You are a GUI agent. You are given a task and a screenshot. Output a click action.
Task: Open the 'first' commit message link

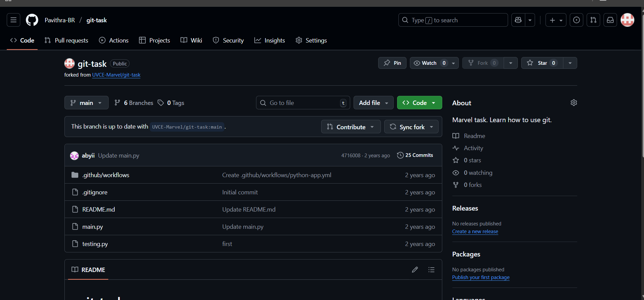[227, 244]
